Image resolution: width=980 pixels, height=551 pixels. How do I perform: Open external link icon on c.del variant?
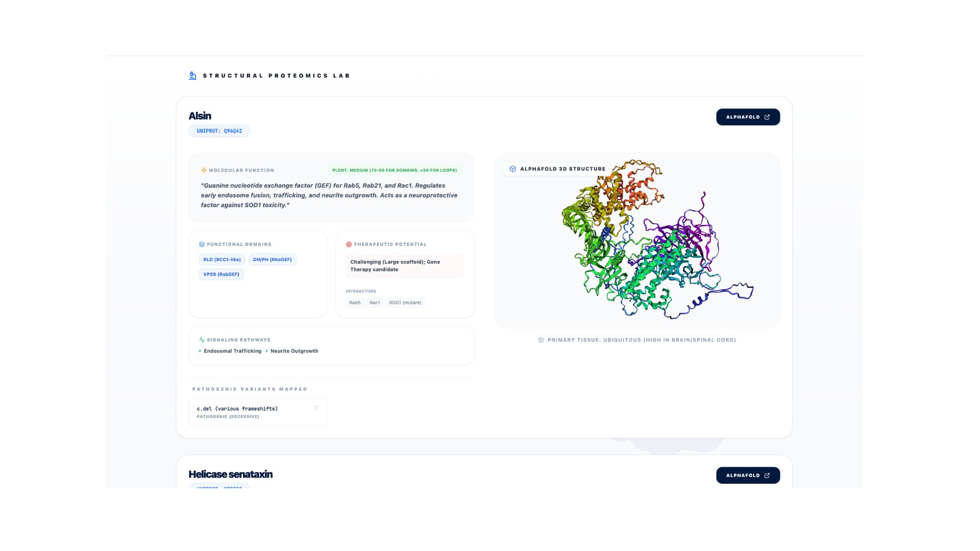click(316, 408)
